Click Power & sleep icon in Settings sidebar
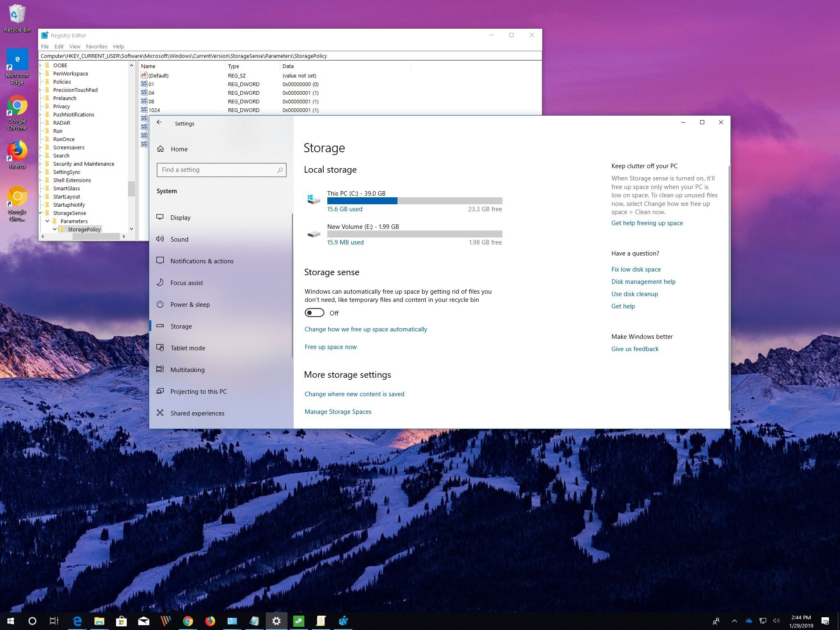Image resolution: width=840 pixels, height=630 pixels. coord(161,304)
